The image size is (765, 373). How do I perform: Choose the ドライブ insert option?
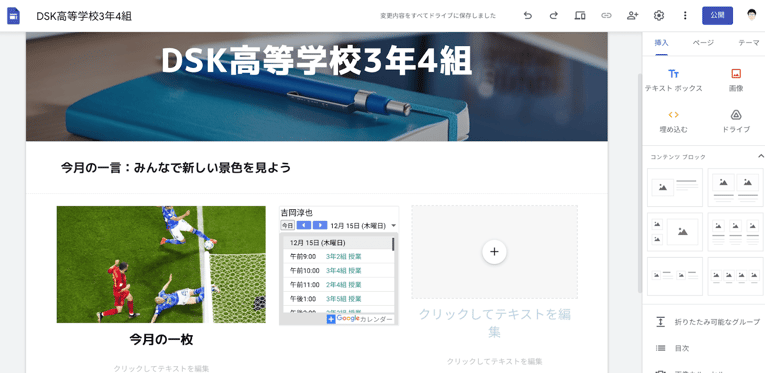(736, 121)
